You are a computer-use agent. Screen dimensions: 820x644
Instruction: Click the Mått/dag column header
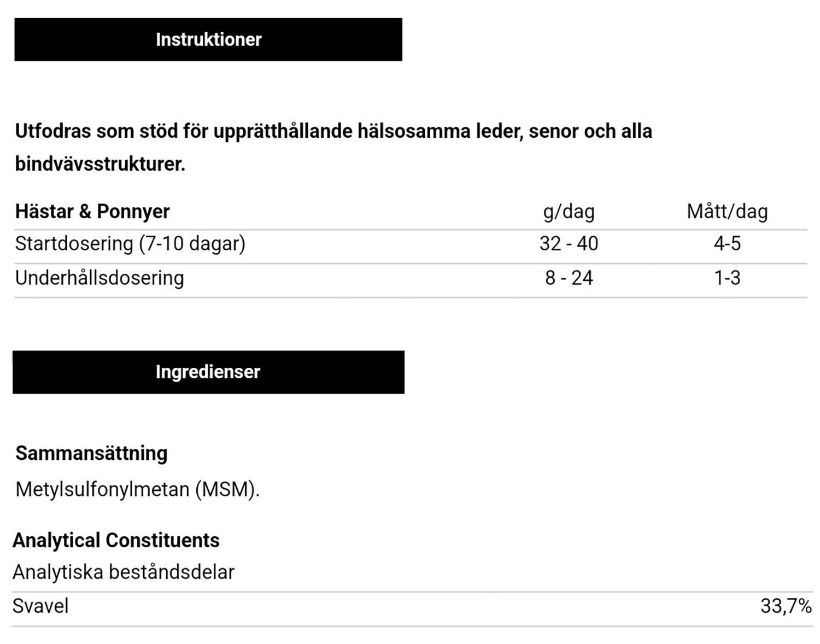click(727, 212)
